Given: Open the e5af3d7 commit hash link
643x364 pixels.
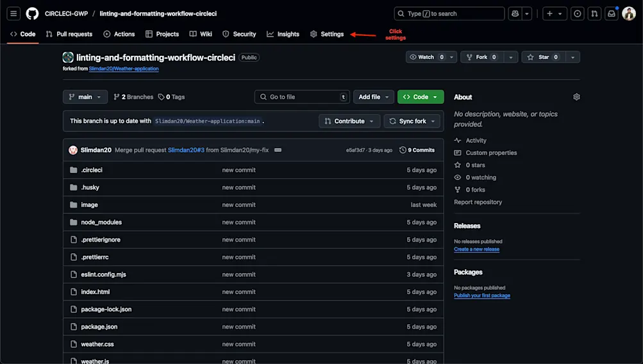Looking at the screenshot, I should pos(355,150).
